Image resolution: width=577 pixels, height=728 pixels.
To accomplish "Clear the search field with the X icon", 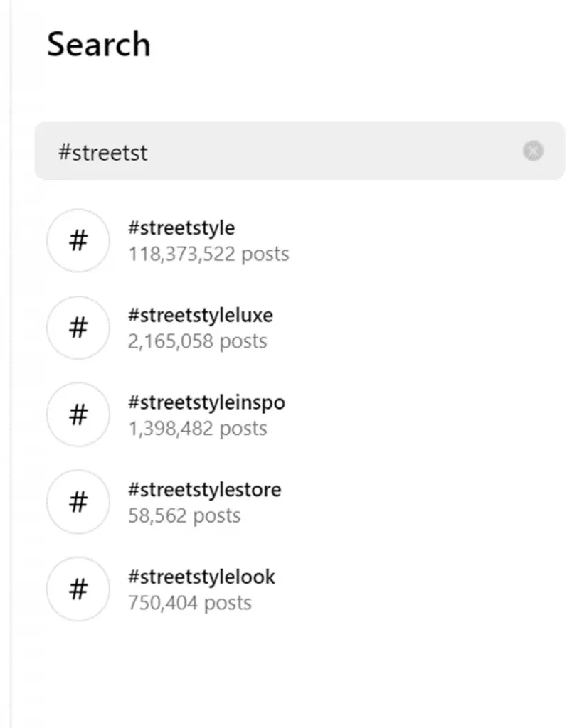I will (x=533, y=151).
